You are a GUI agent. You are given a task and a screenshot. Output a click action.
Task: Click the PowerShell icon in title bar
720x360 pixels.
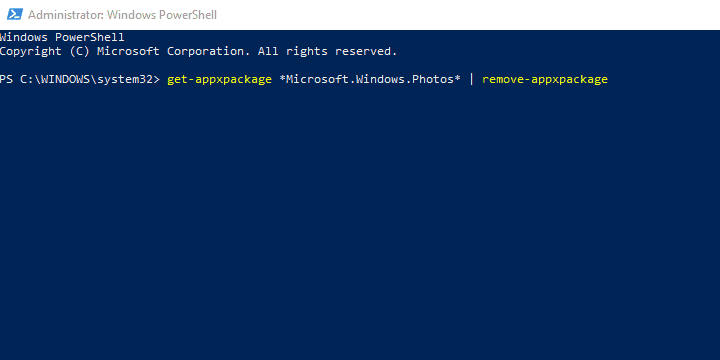[15, 15]
